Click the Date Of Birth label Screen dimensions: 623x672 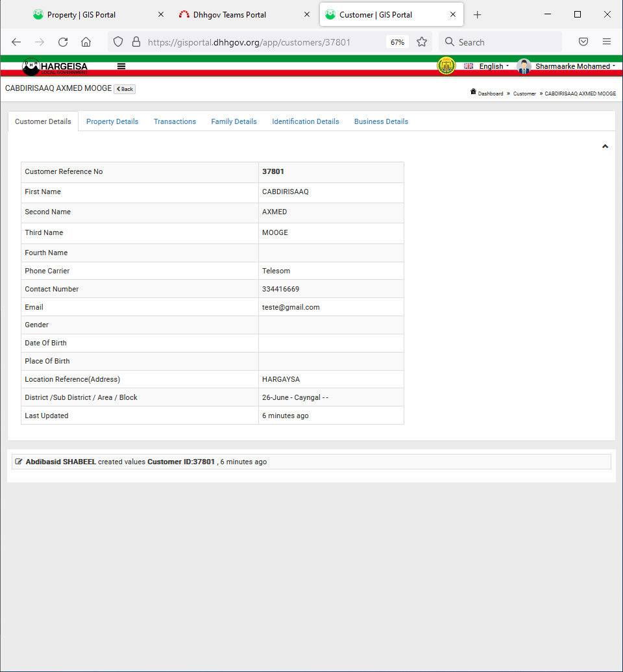point(45,343)
